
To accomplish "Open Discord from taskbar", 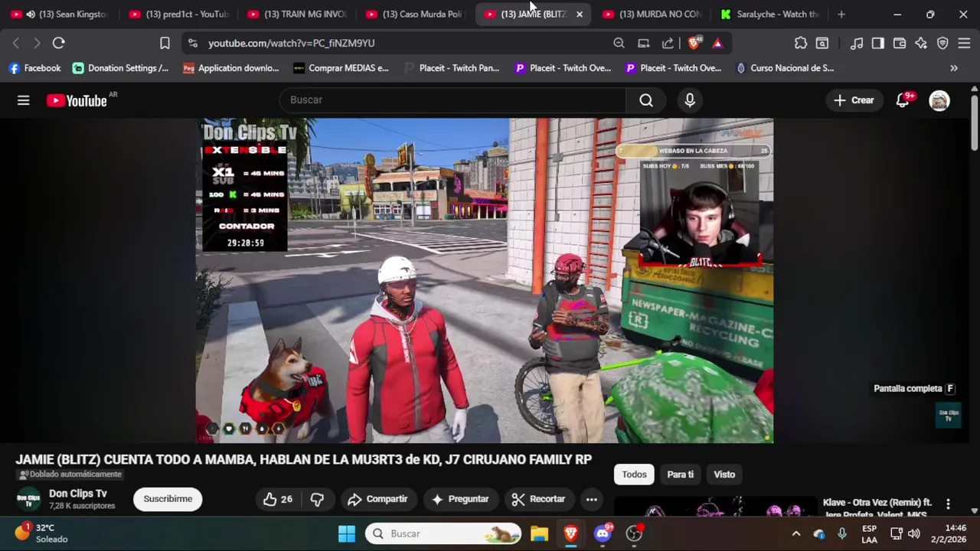I will 603,533.
